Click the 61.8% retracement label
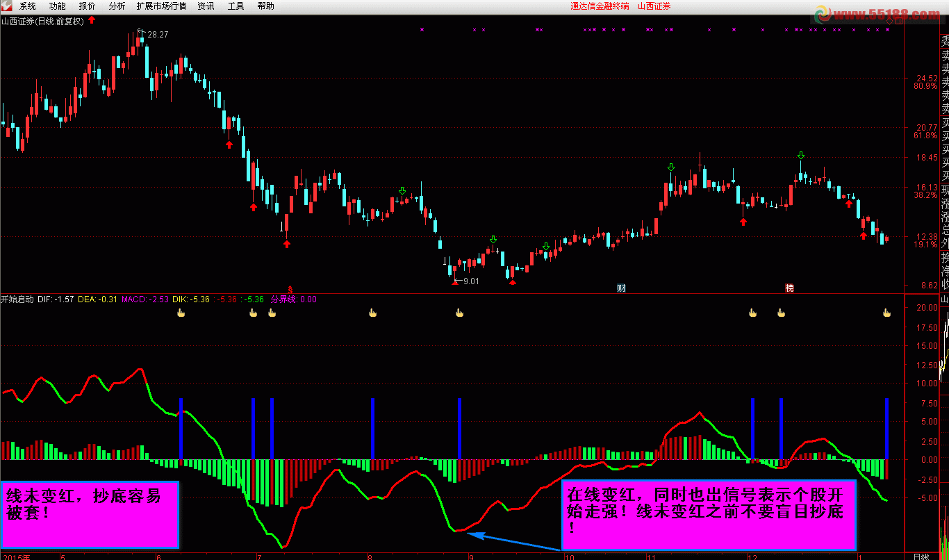The height and width of the screenshot is (560, 949). pos(925,135)
